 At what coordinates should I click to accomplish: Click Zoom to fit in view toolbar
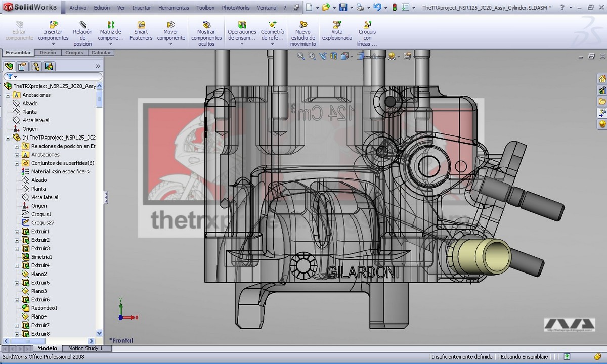pos(301,56)
